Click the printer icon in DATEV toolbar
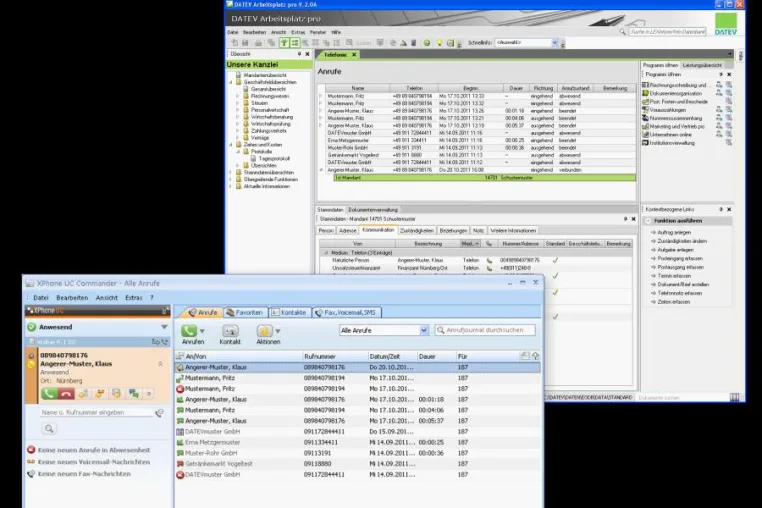Viewport: 762px width, 508px height. (x=259, y=43)
